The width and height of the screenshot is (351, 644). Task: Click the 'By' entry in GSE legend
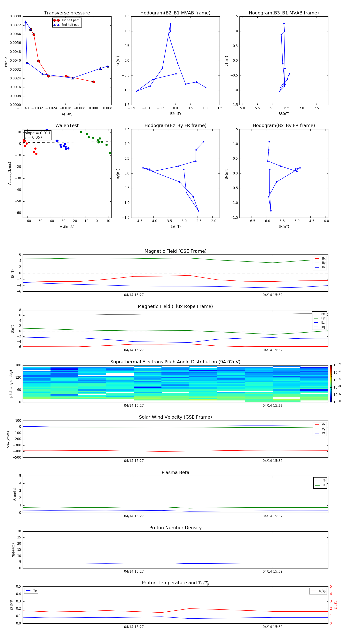click(320, 263)
